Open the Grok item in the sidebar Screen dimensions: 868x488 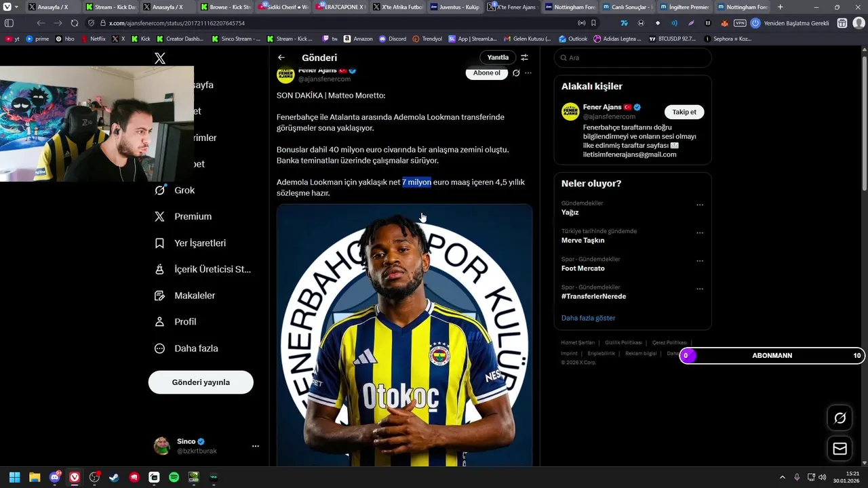tap(175, 190)
